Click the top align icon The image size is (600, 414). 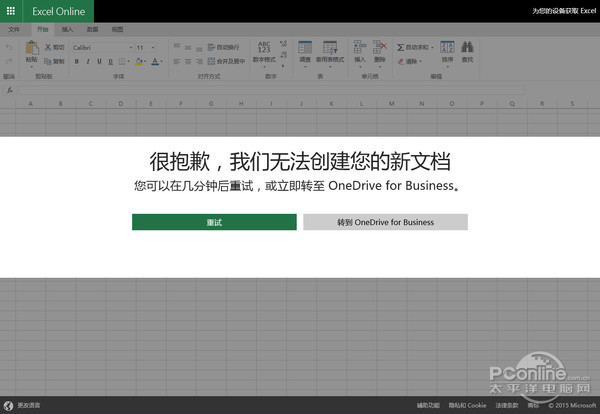coord(177,47)
